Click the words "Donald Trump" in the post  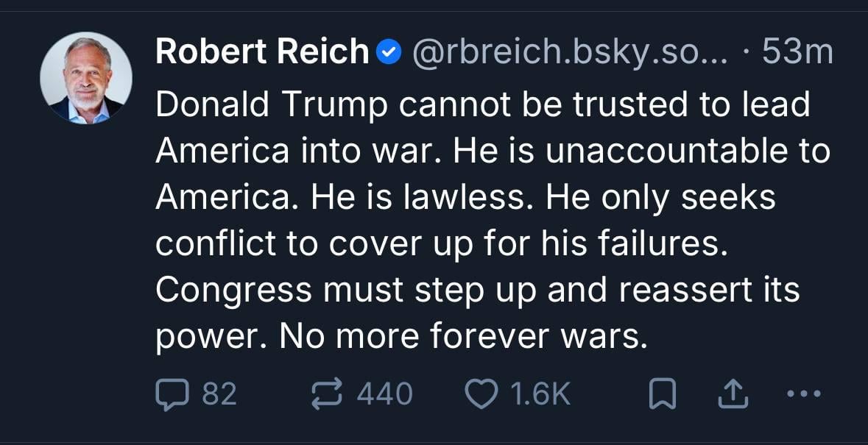pyautogui.click(x=272, y=105)
